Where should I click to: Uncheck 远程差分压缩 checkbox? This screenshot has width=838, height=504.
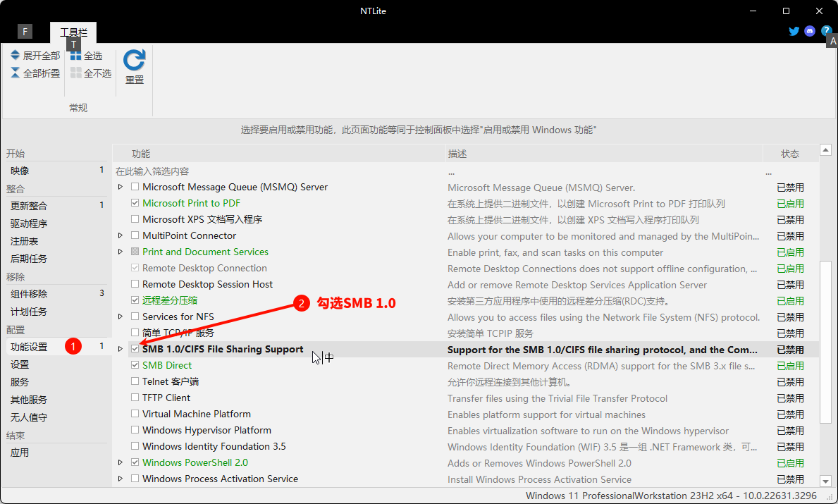click(x=135, y=300)
